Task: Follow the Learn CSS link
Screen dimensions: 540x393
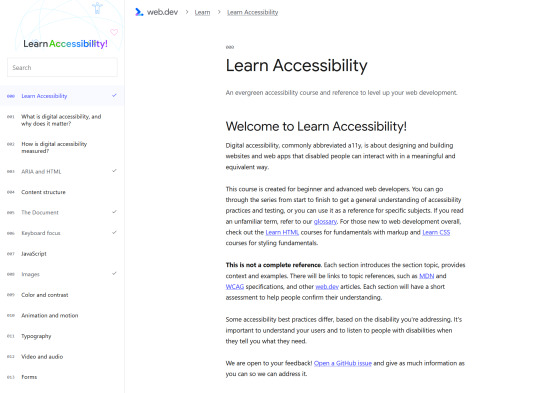Action: (x=436, y=232)
